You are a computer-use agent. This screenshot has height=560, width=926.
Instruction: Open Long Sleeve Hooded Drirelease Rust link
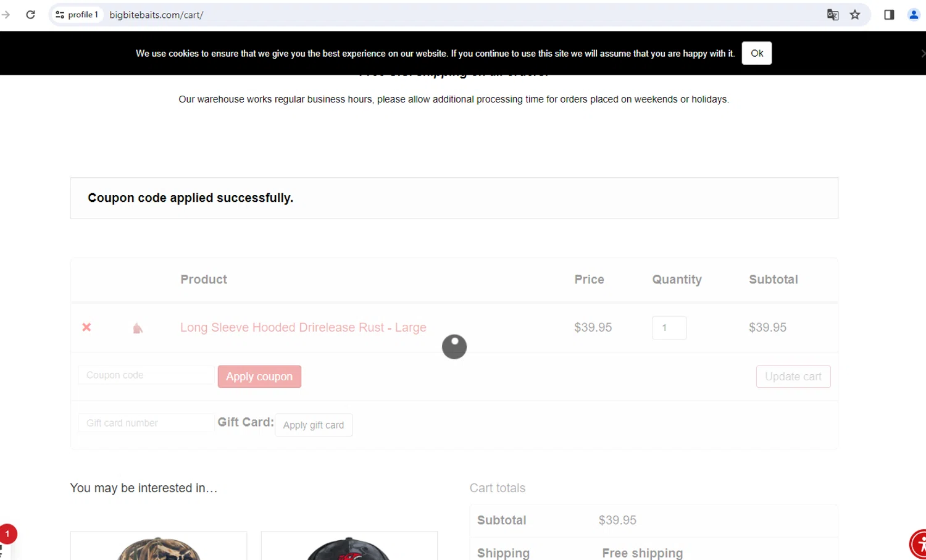(x=303, y=327)
